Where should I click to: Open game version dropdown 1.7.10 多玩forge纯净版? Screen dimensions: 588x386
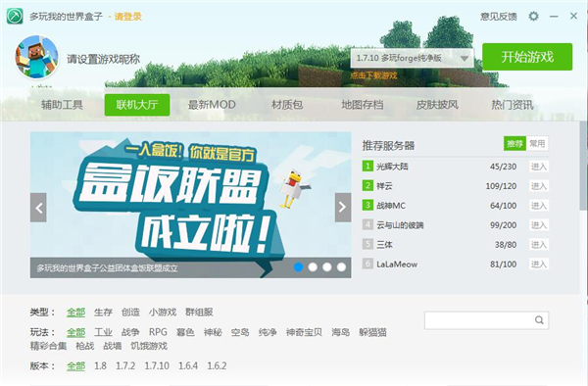(x=413, y=58)
